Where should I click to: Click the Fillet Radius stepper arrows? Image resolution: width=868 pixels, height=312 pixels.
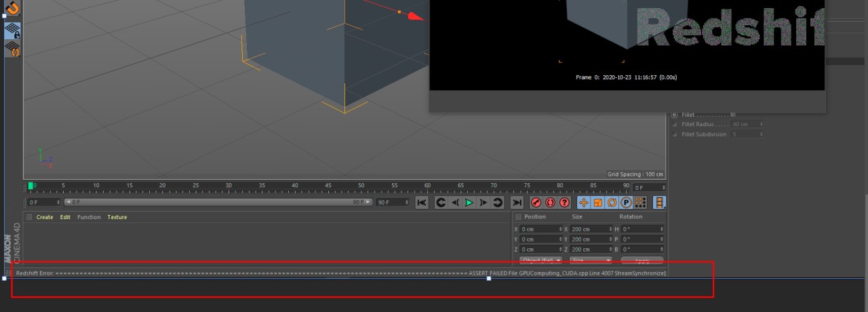pyautogui.click(x=762, y=124)
